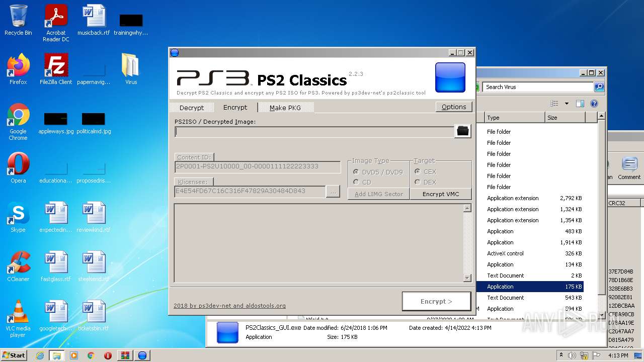
Task: Click the ellipsis button next to Klicensee
Action: click(x=333, y=192)
